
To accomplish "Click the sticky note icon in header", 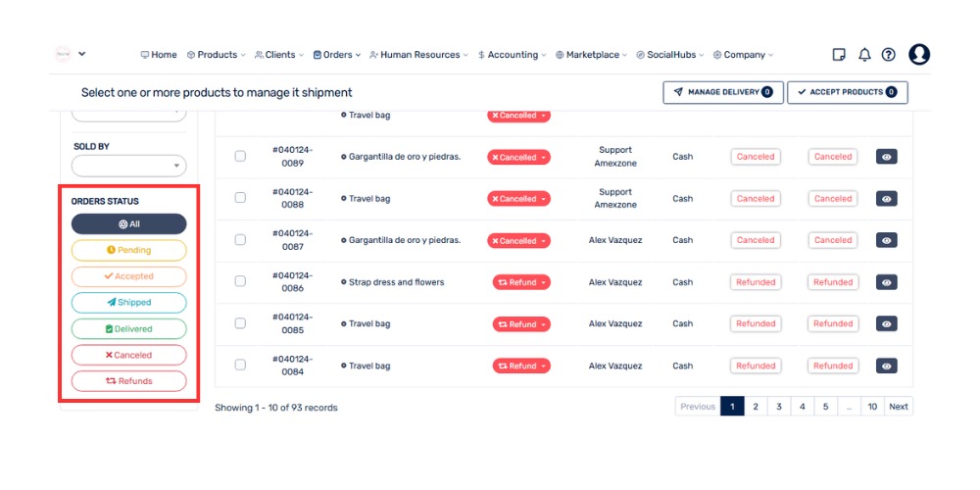I will point(839,55).
